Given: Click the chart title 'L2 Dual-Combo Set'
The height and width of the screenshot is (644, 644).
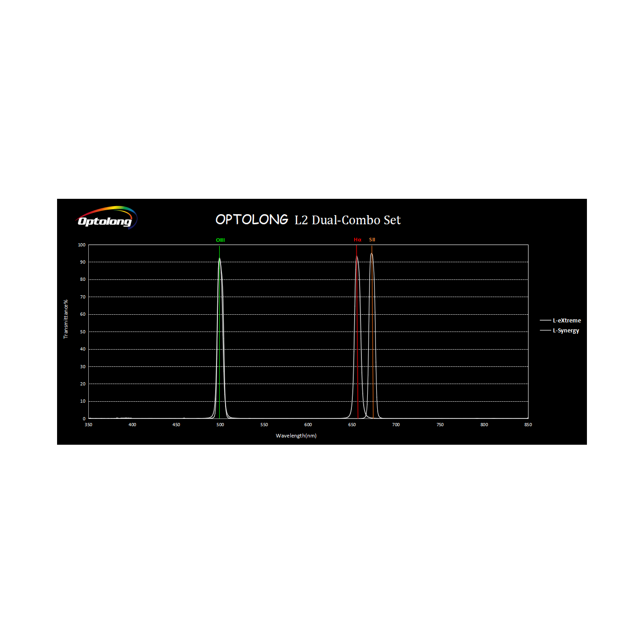Looking at the screenshot, I should click(x=347, y=220).
